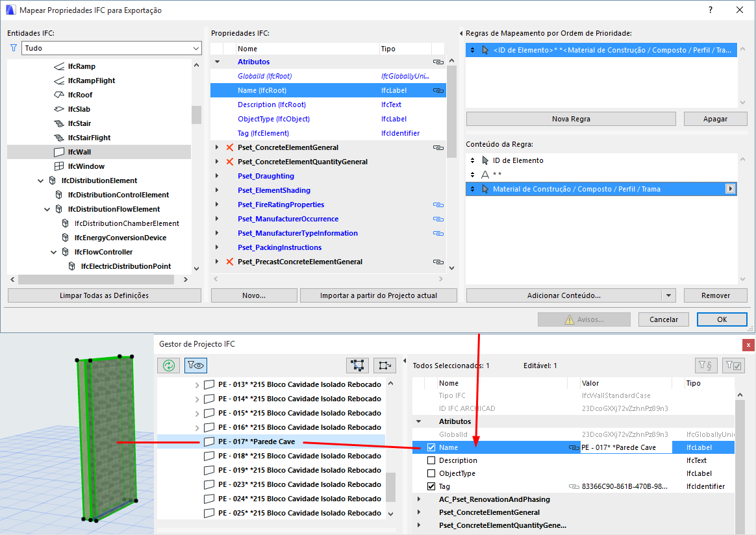This screenshot has height=535, width=756.
Task: Click the filter section icon button
Action: [705, 366]
